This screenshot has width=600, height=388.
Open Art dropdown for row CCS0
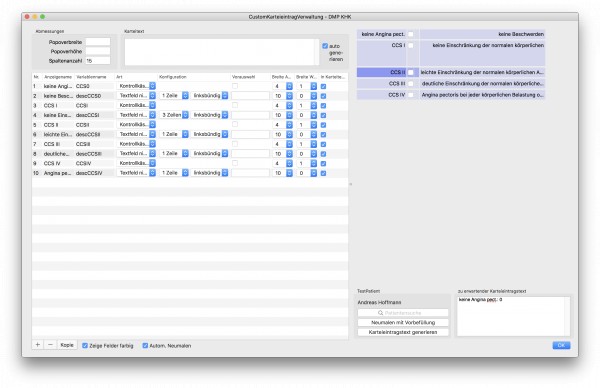click(136, 86)
